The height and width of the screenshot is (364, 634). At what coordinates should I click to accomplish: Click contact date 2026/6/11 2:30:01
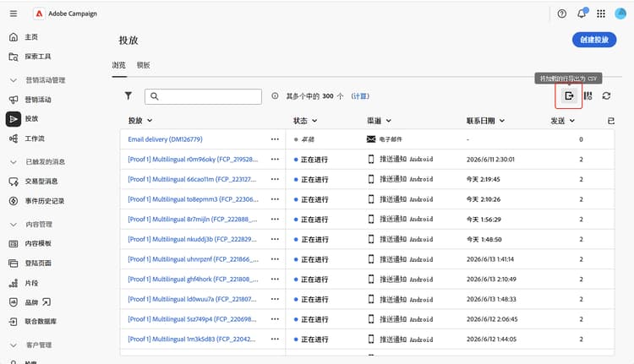coord(490,159)
